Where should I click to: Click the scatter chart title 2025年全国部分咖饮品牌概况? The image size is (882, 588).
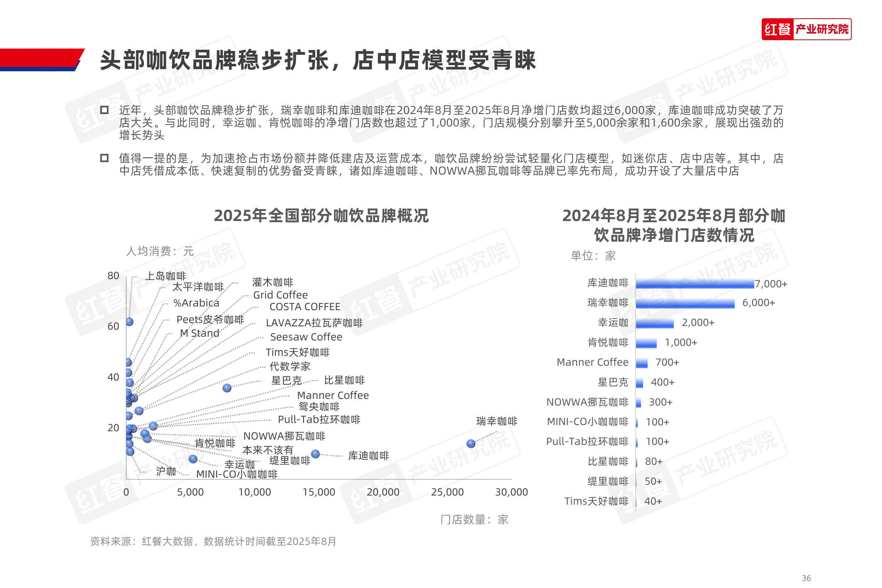pyautogui.click(x=321, y=216)
